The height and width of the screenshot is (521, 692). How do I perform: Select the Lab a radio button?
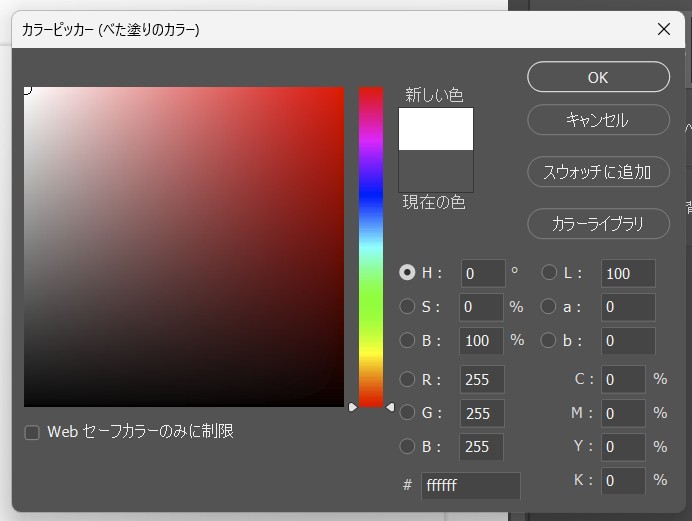[x=549, y=306]
